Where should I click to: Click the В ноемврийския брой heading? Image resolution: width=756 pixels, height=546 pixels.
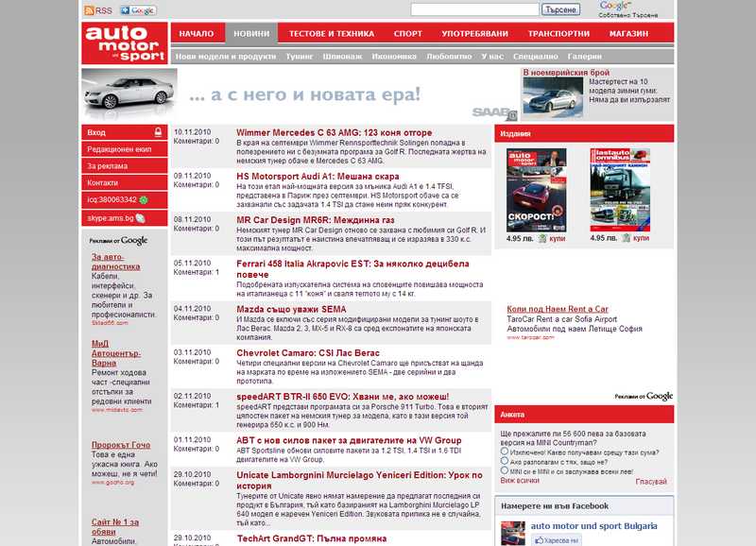(566, 73)
